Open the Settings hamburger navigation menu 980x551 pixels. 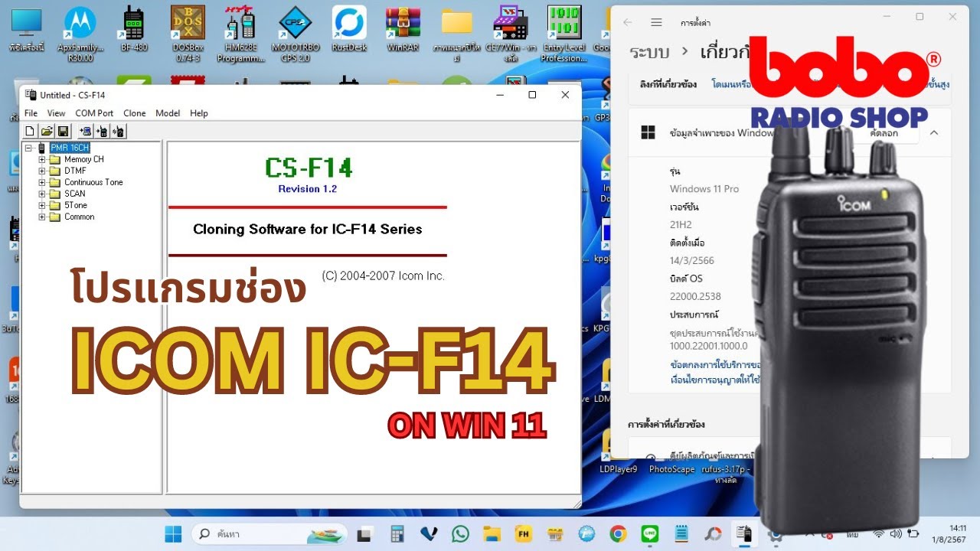pyautogui.click(x=656, y=22)
